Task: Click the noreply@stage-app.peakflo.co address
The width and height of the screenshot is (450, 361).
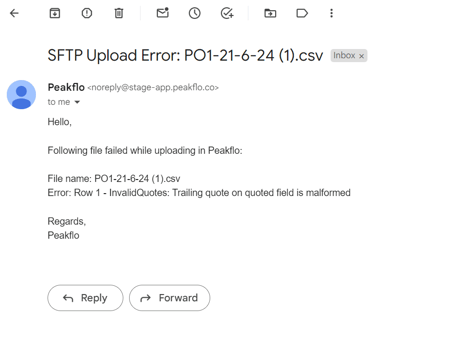Action: 153,87
